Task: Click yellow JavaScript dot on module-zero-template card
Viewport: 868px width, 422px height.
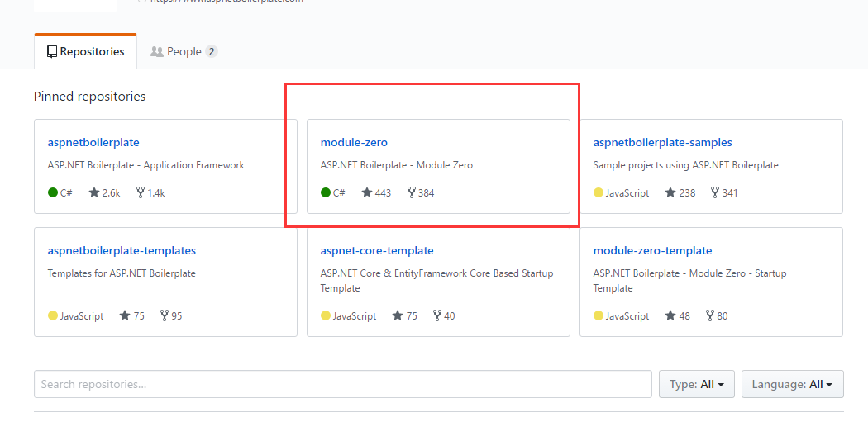Action: pos(599,315)
